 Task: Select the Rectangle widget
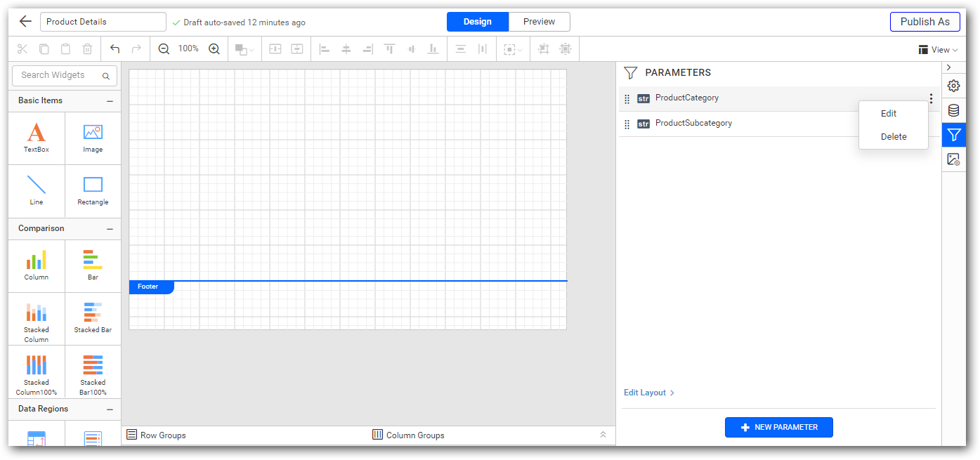[x=92, y=190]
